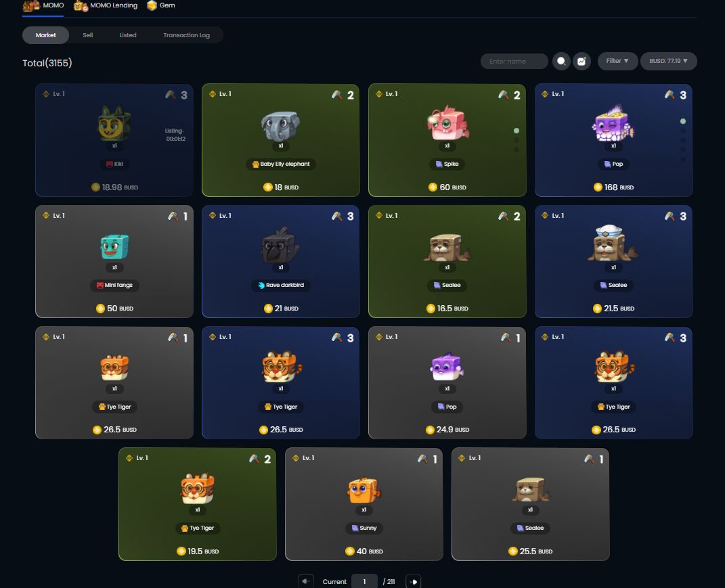Click the current page number field
725x588 pixels.
tap(364, 581)
